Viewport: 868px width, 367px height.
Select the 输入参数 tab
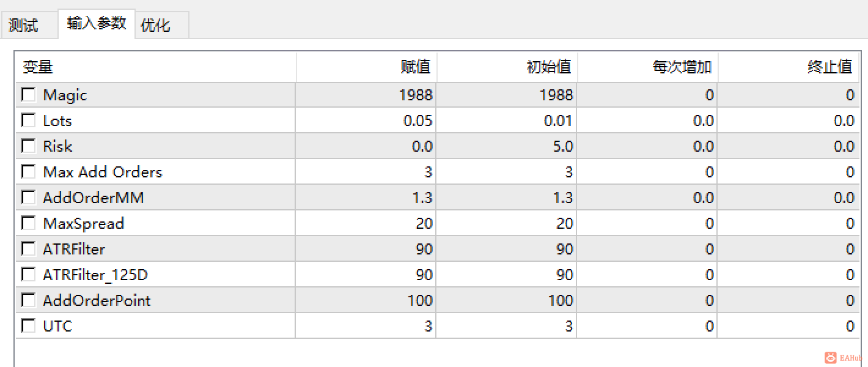pyautogui.click(x=97, y=23)
